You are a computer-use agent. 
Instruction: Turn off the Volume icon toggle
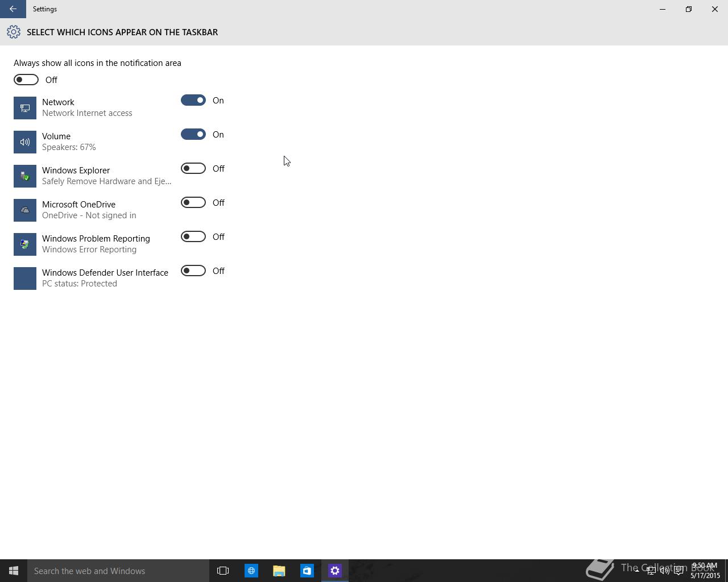click(193, 134)
